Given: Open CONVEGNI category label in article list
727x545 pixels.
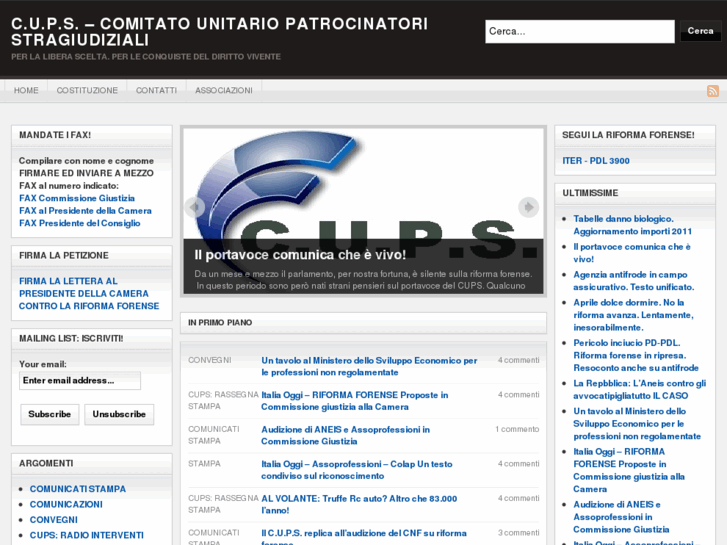Looking at the screenshot, I should [x=210, y=360].
